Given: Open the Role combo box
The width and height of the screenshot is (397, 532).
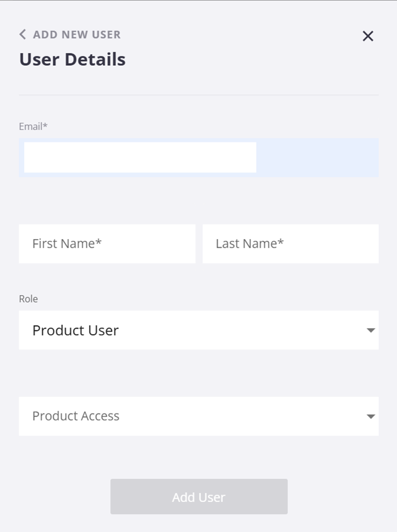Looking at the screenshot, I should 198,330.
